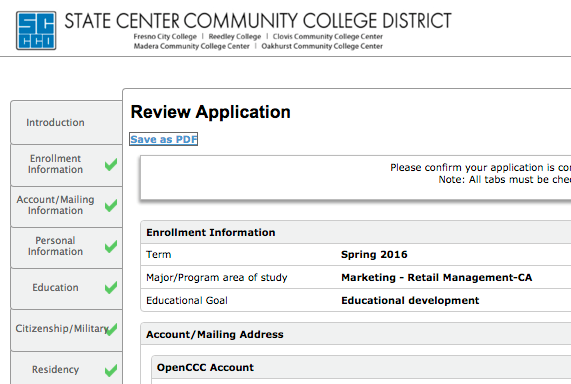
Task: Switch to Account/Mailing Information tab
Action: pyautogui.click(x=66, y=206)
